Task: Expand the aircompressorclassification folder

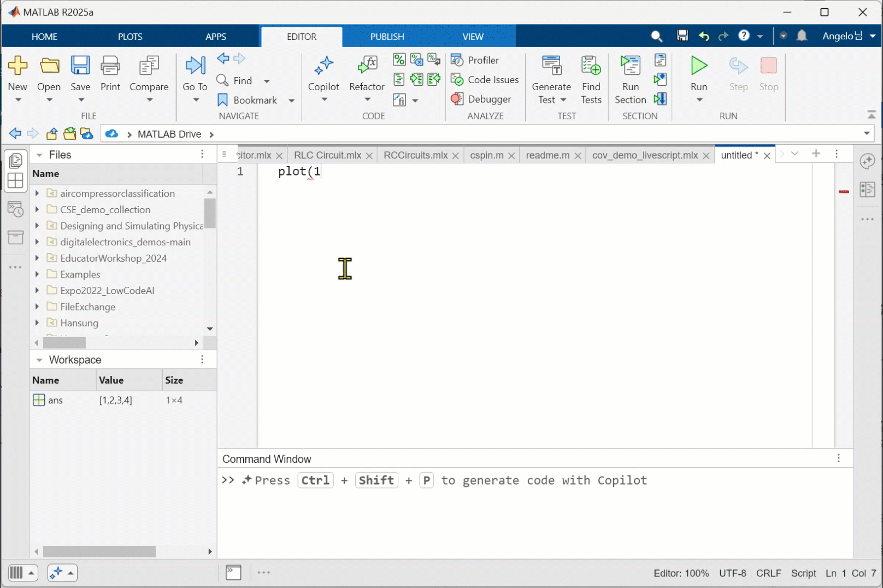Action: pyautogui.click(x=37, y=193)
